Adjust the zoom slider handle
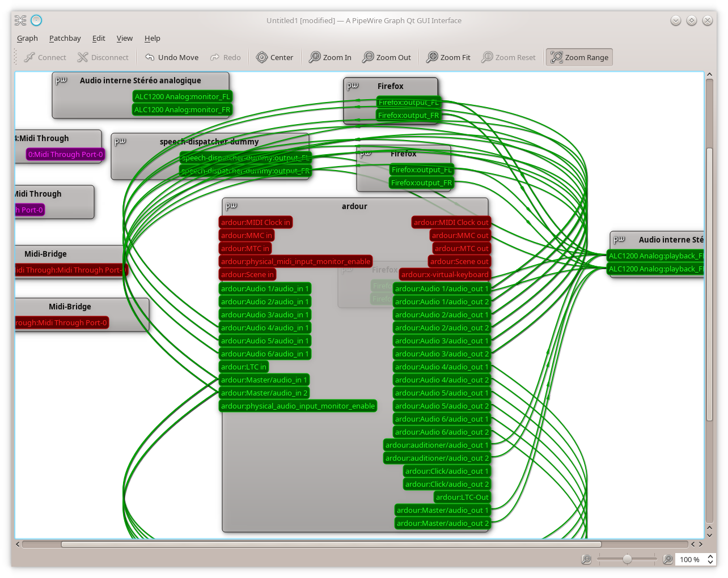This screenshot has height=578, width=728. tap(627, 559)
